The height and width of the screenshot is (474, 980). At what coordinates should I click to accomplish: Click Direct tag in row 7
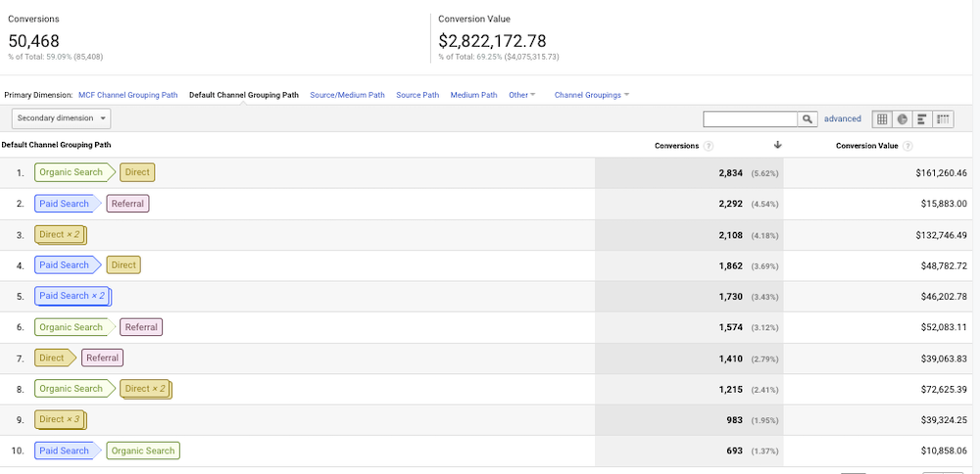55,358
